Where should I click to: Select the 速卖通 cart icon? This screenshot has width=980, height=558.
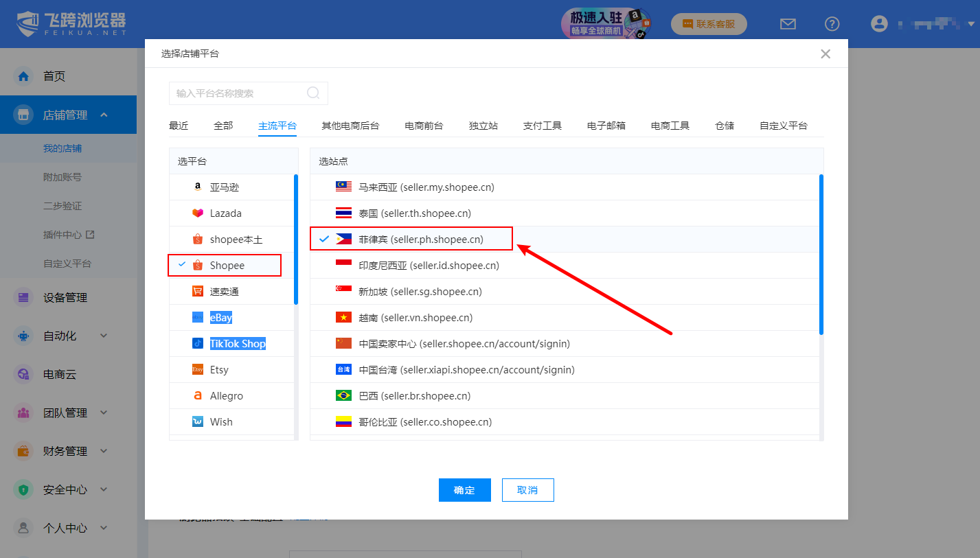tap(198, 292)
